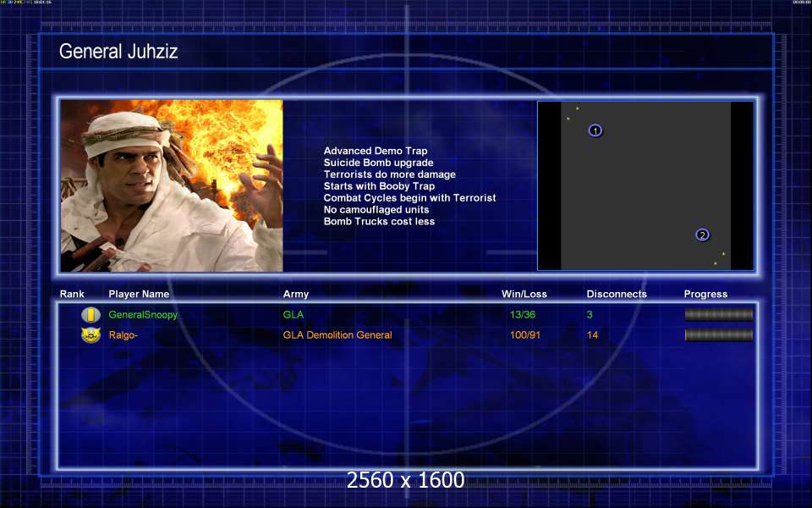
Task: Click disconnect count 14
Action: 592,335
